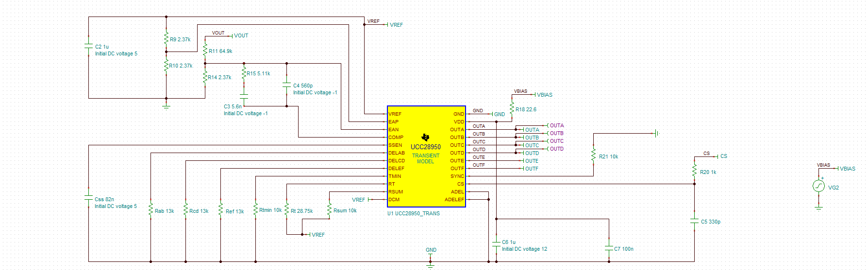This screenshot has height=277, width=868.
Task: Select soft-start capacitor Css 82n
Action: tap(88, 198)
